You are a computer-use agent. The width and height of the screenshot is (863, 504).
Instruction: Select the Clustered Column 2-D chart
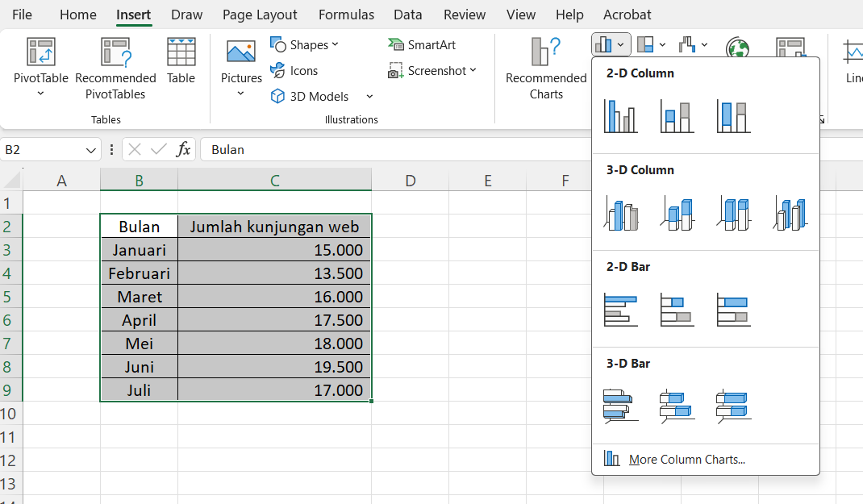621,116
